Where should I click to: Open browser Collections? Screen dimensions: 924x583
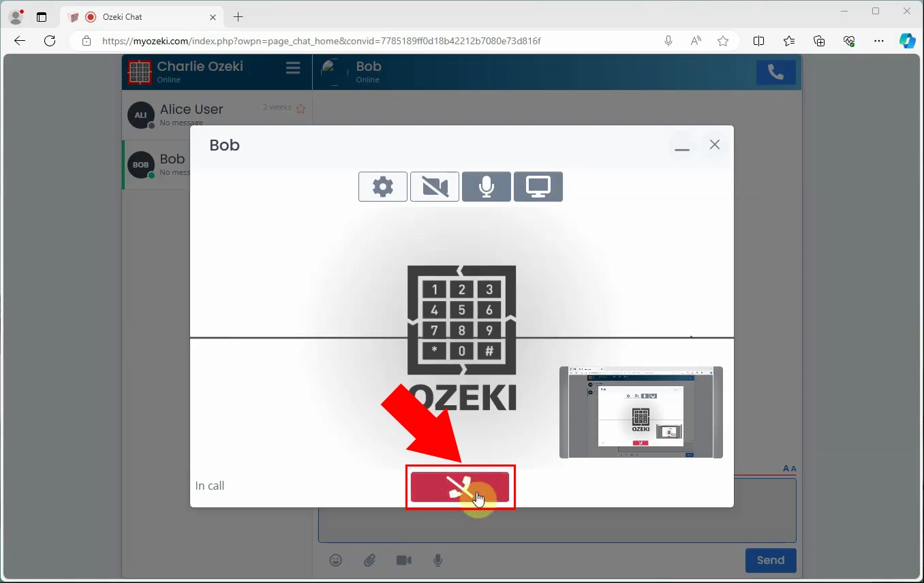tap(820, 41)
